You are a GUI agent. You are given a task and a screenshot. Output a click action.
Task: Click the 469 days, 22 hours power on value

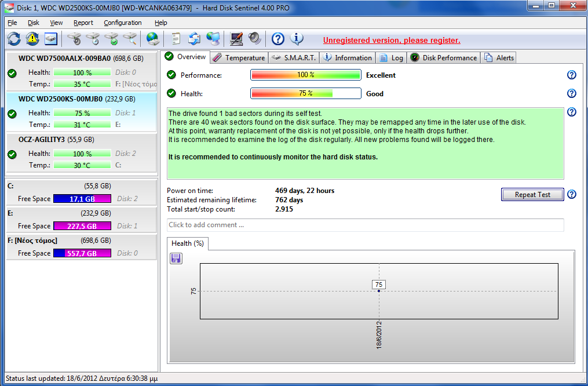305,191
